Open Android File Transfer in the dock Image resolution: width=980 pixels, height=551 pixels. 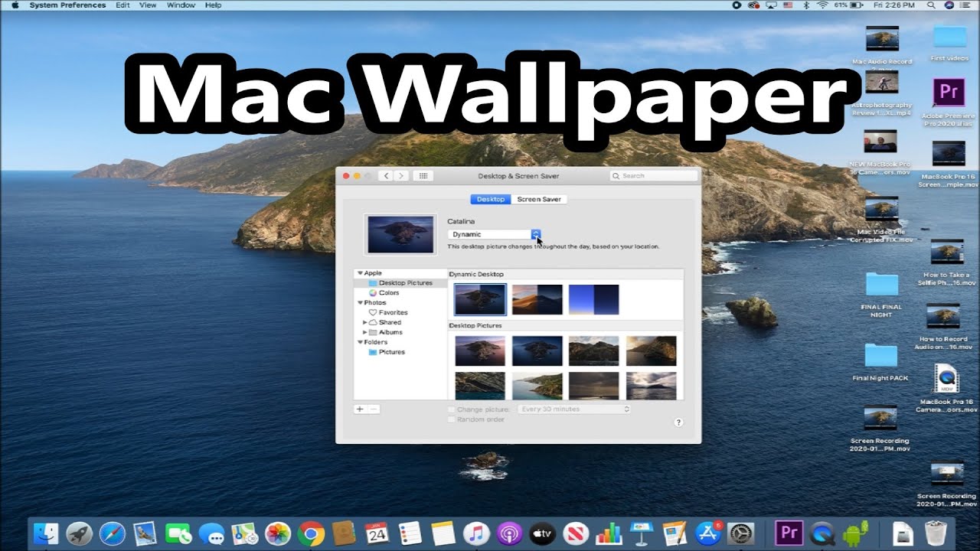(856, 533)
